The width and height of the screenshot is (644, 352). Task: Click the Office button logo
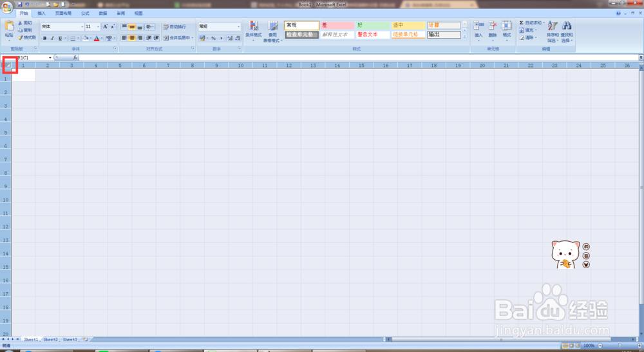7,7
